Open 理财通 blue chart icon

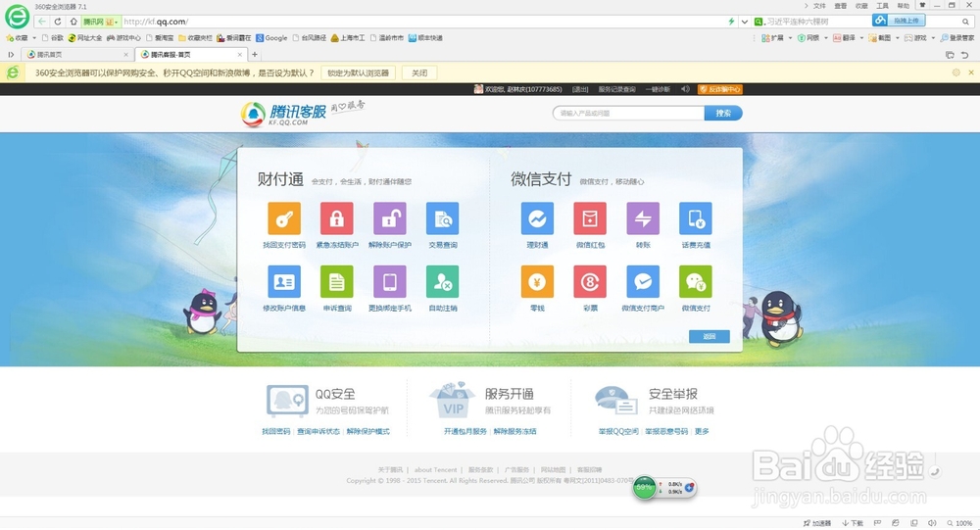[x=537, y=218]
